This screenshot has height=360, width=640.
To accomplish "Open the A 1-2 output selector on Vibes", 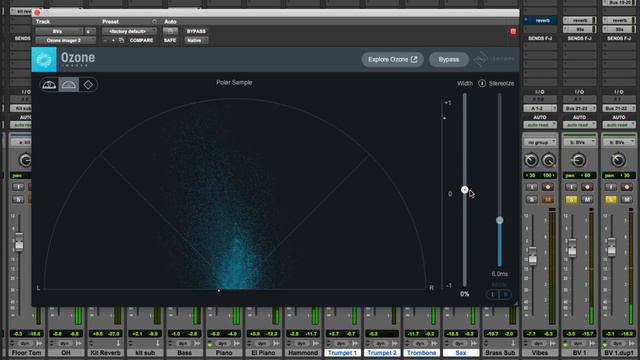I will [540, 108].
